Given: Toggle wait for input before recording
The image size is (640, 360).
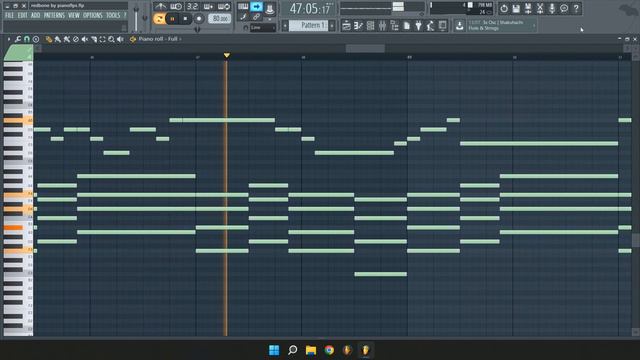Looking at the screenshot, I should click(176, 7).
